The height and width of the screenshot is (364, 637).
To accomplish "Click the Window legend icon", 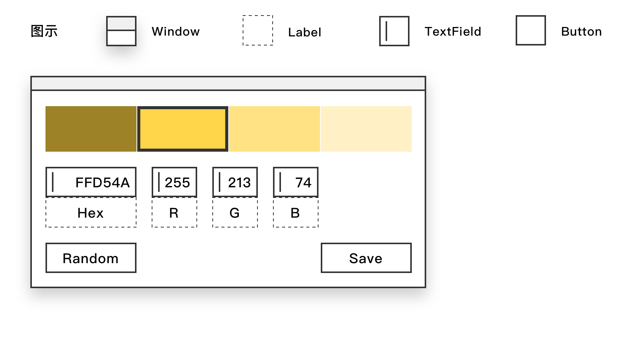I will pos(121,31).
